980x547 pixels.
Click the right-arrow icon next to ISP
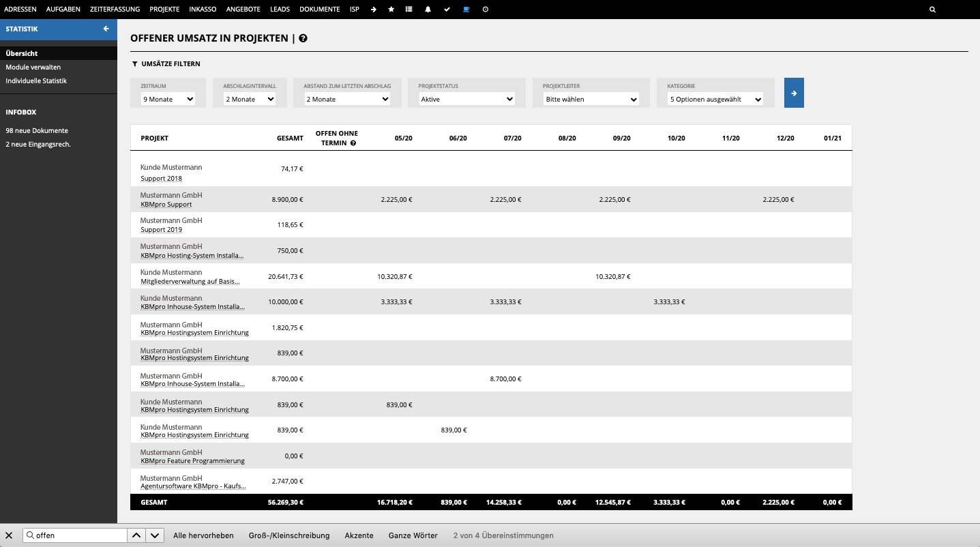373,10
